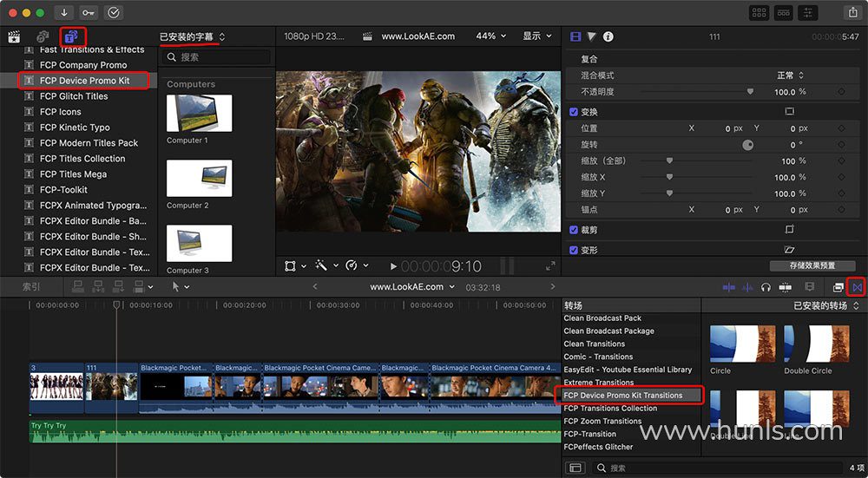
Task: Toggle the inspector sliders button
Action: click(x=808, y=12)
